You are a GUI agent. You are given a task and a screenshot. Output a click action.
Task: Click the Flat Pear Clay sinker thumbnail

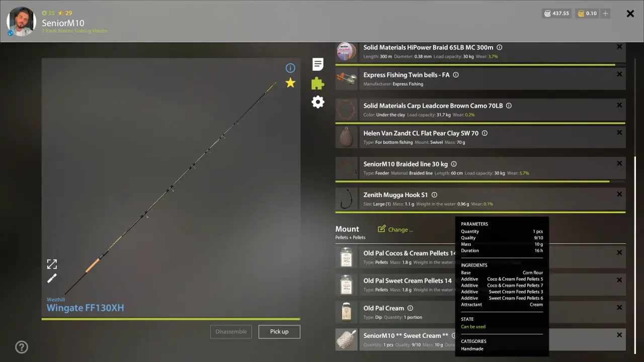click(x=347, y=137)
